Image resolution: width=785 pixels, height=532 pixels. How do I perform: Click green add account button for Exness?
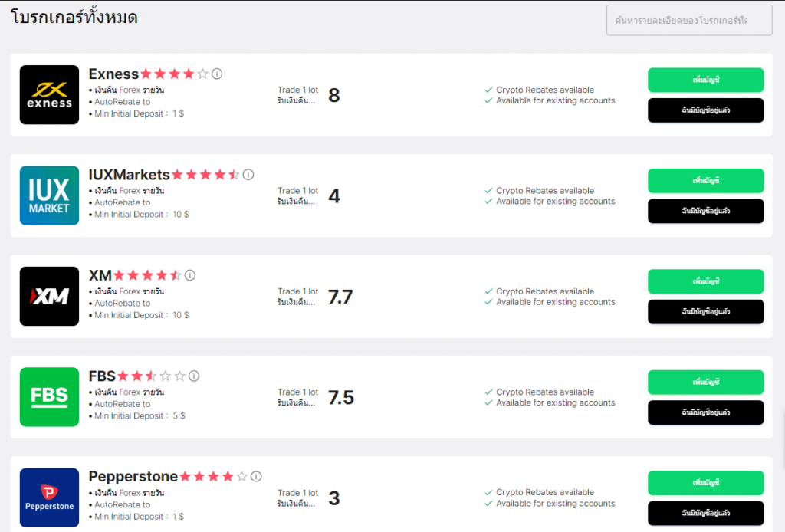pyautogui.click(x=705, y=80)
